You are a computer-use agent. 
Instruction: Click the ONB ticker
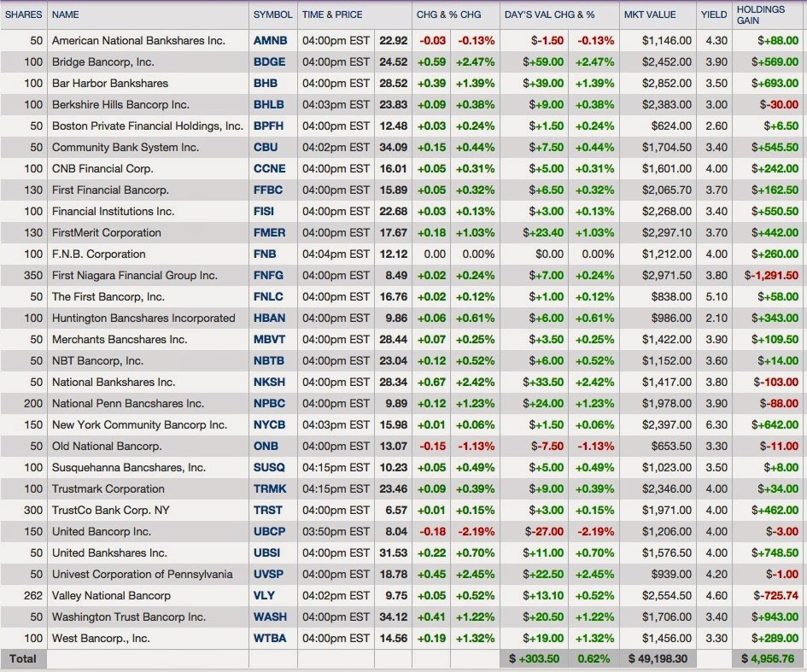tap(266, 446)
